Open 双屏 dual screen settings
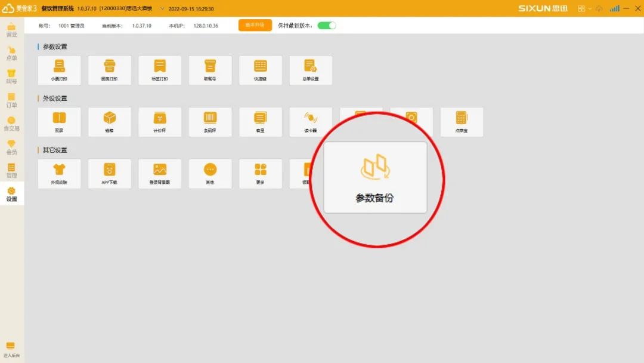The image size is (644, 363). (59, 122)
